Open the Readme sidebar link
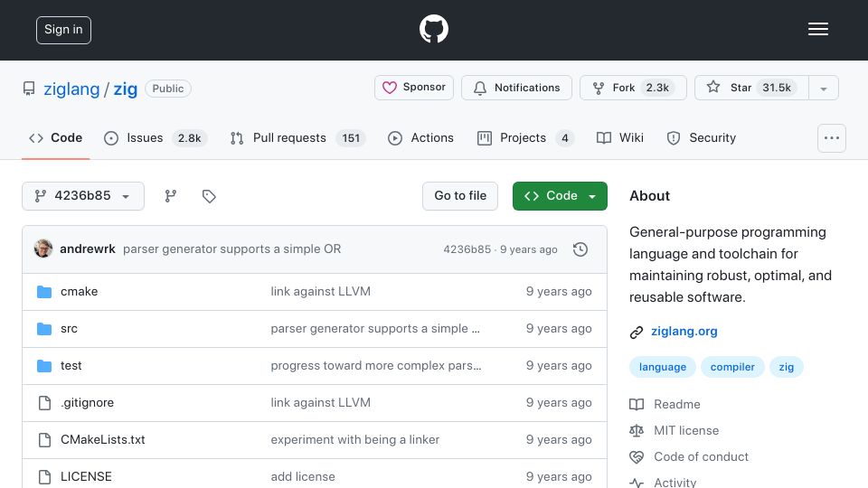The width and height of the screenshot is (868, 488). pos(677,405)
